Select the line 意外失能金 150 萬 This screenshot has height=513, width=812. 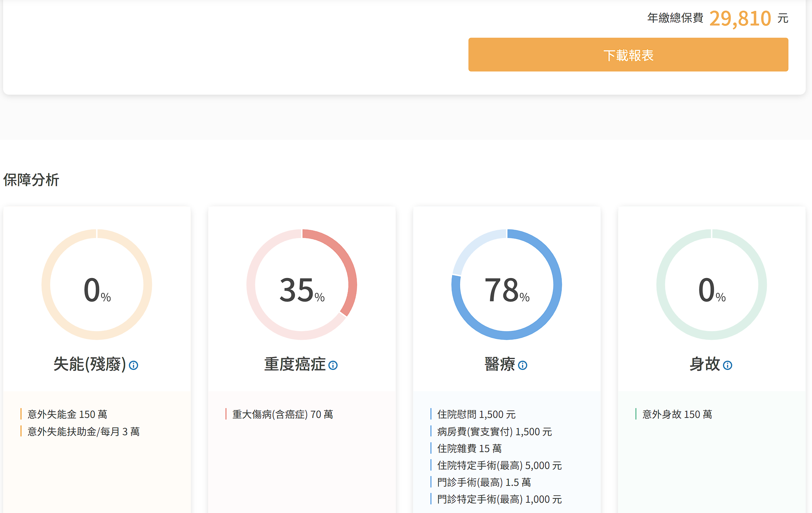click(x=68, y=414)
